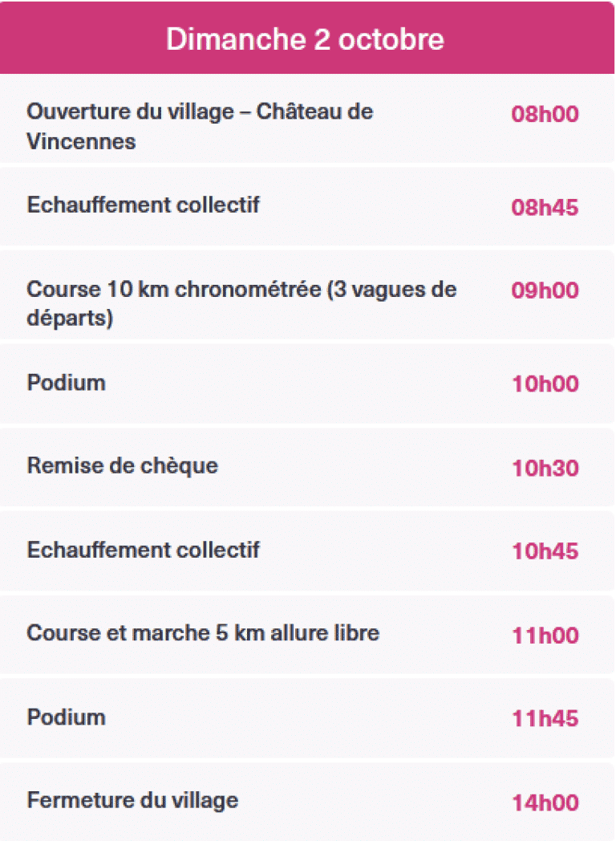
Task: Select the Echauffement collectif row at 10h45
Action: point(306,551)
